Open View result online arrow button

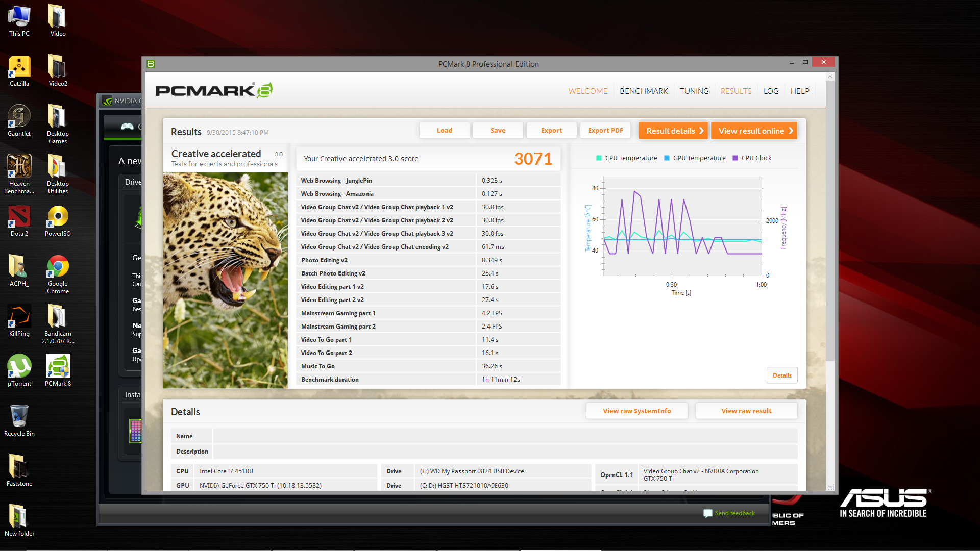754,131
